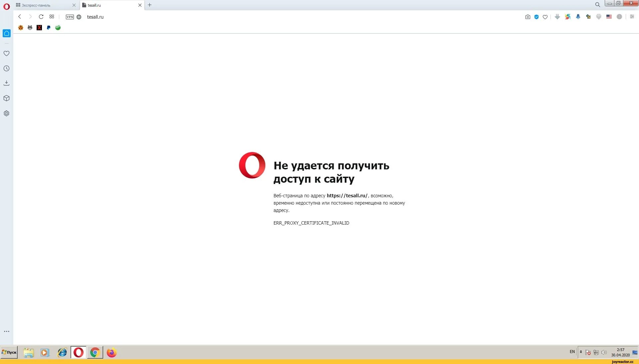Toggle the VPN badge in address bar
Viewport: 639px width, 364px height.
[x=70, y=17]
